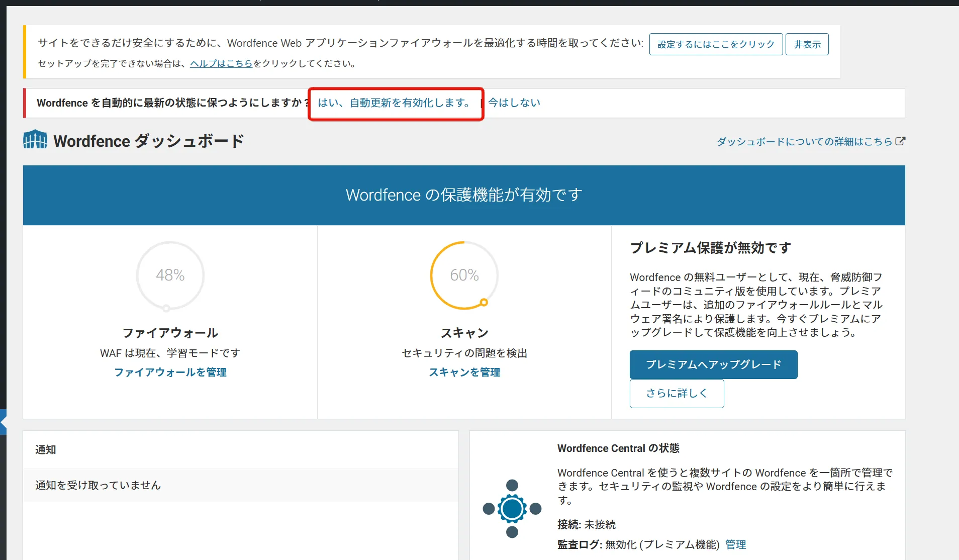Click 通知を受け取っていません row
The height and width of the screenshot is (560, 959).
(98, 485)
